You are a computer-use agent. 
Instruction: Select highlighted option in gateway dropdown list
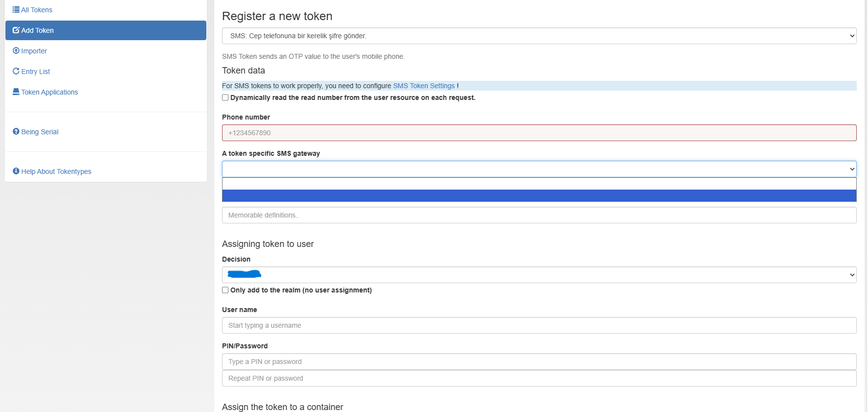coord(539,196)
